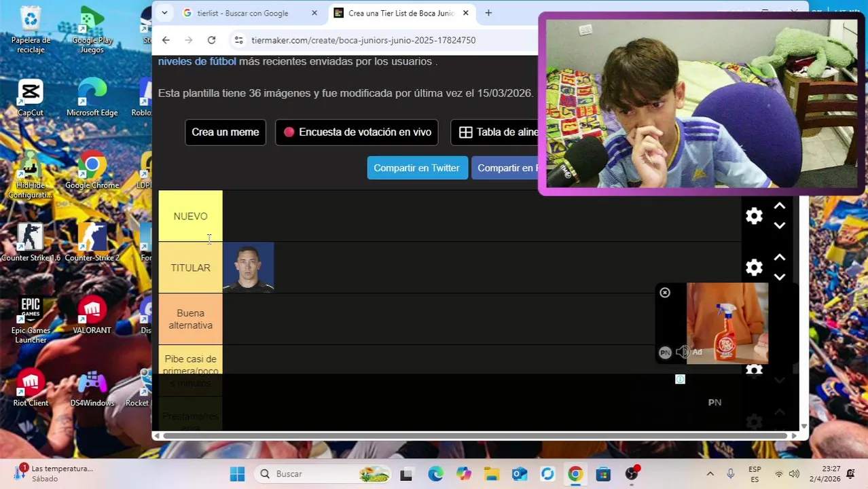Viewport: 868px width, 489px height.
Task: Open Google Play Juegos desktop icon
Action: (x=92, y=30)
